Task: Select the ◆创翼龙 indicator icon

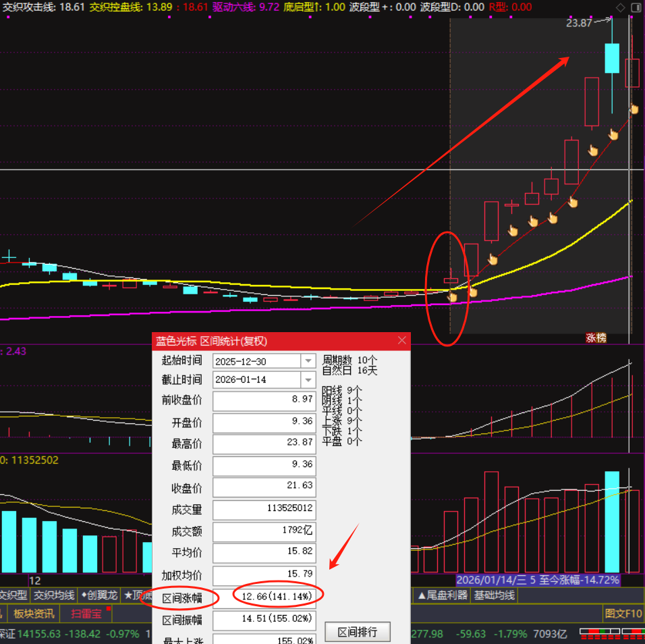Action: click(99, 595)
